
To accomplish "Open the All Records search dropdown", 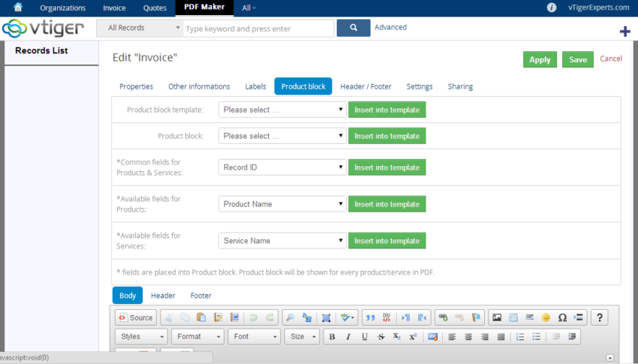I will tap(140, 28).
